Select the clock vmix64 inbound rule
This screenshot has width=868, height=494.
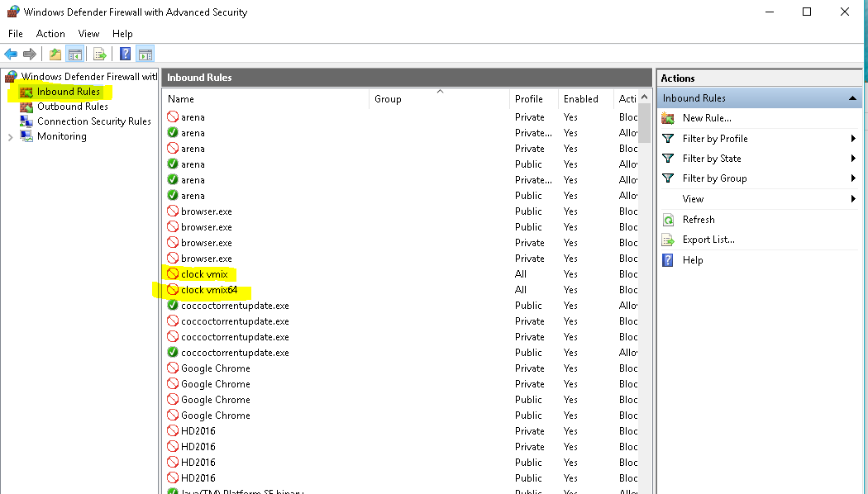click(x=209, y=290)
